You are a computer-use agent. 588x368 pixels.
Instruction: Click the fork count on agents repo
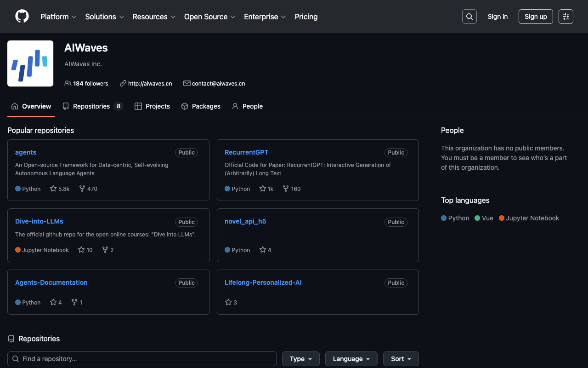tap(88, 189)
